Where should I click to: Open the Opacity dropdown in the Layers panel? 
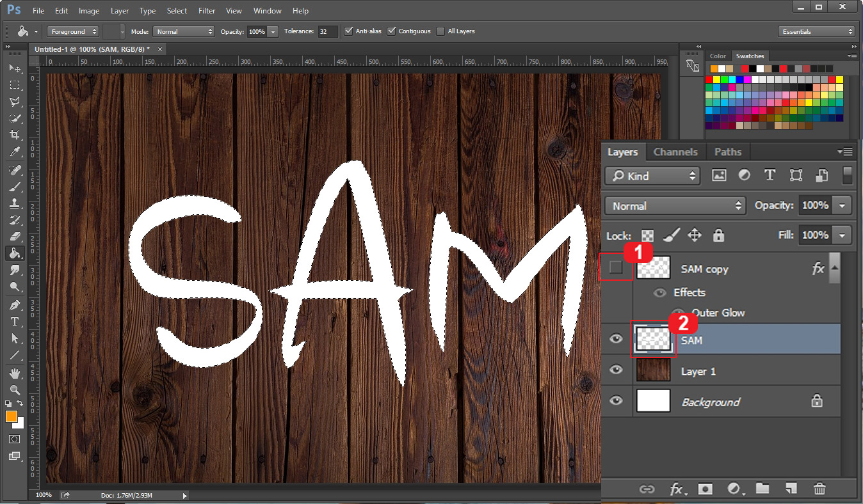(x=842, y=205)
